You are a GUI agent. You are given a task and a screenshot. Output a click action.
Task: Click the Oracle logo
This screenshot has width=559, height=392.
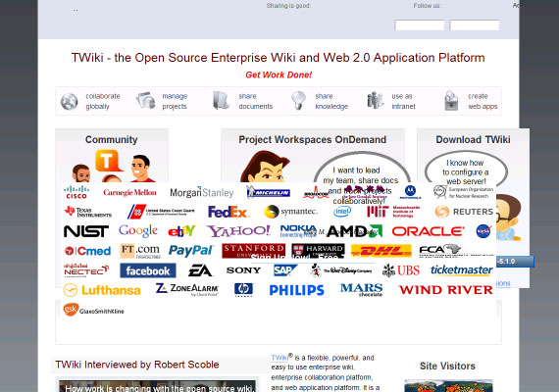(429, 231)
